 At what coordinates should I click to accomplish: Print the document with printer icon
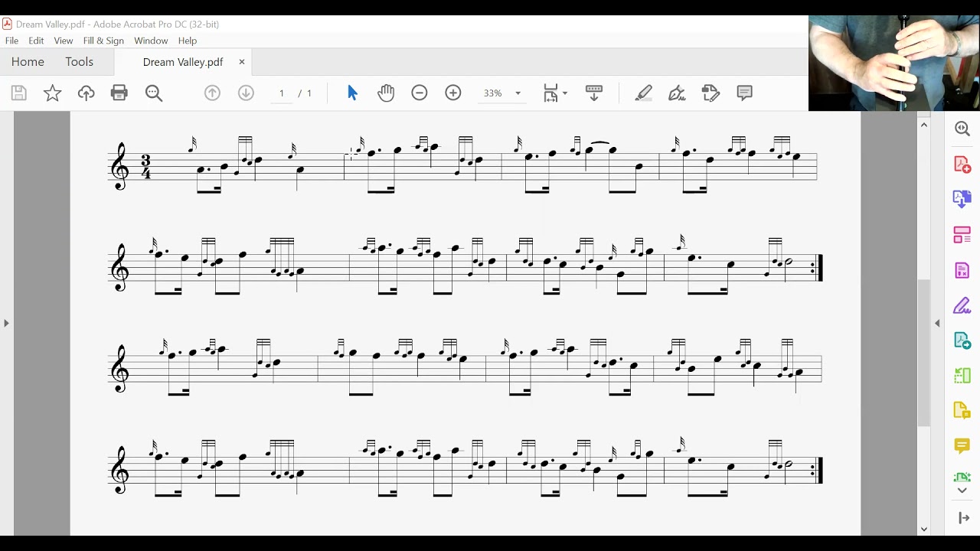coord(119,93)
